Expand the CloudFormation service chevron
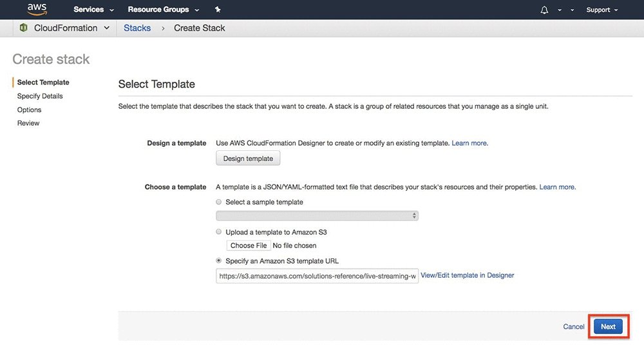This screenshot has height=357, width=644. pos(107,28)
